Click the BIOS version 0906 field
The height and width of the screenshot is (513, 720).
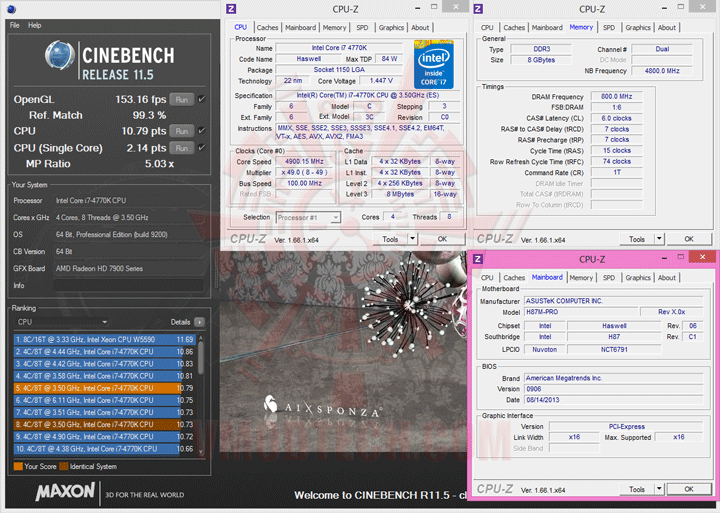(613, 389)
